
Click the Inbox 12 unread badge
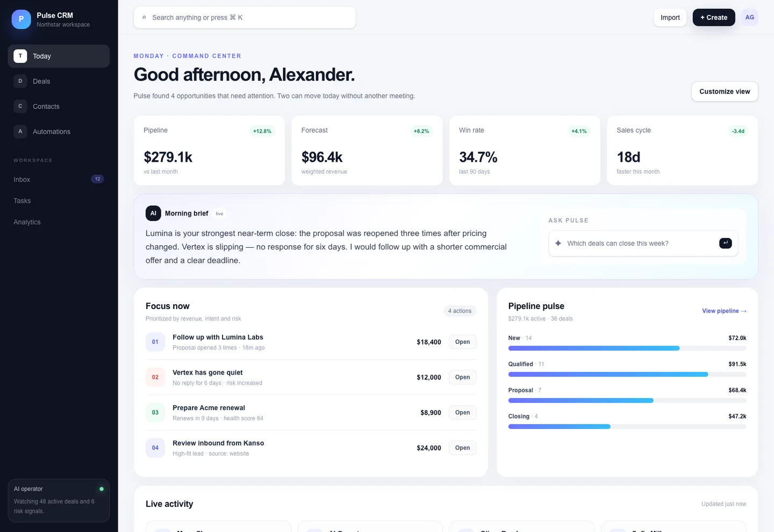pos(97,179)
